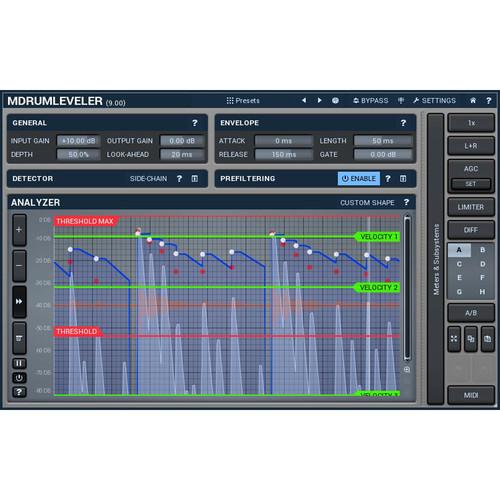Image resolution: width=500 pixels, height=500 pixels.
Task: Adjust the OUTPUT GAIN value field
Action: (x=182, y=141)
